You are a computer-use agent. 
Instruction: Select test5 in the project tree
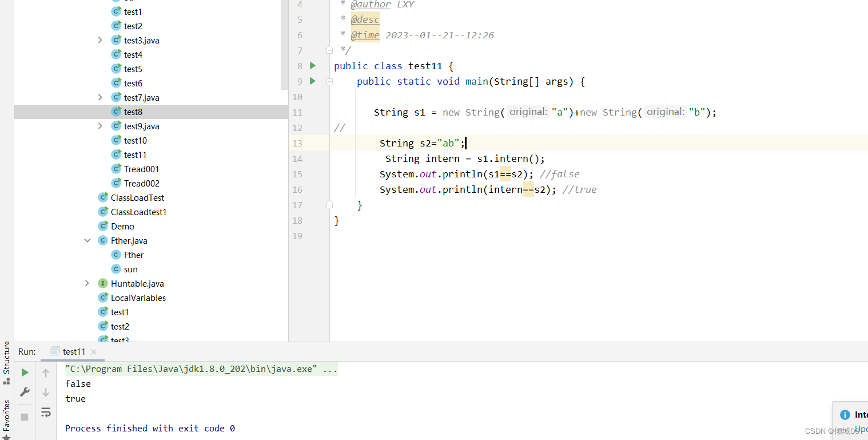133,69
